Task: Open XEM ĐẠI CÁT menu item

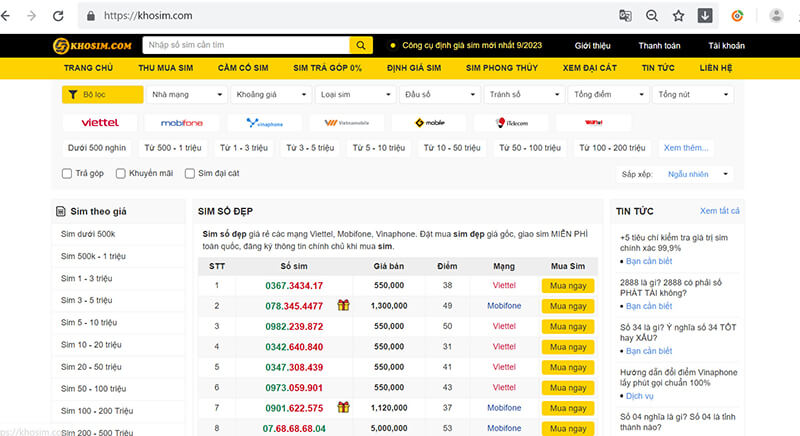Action: pos(590,68)
